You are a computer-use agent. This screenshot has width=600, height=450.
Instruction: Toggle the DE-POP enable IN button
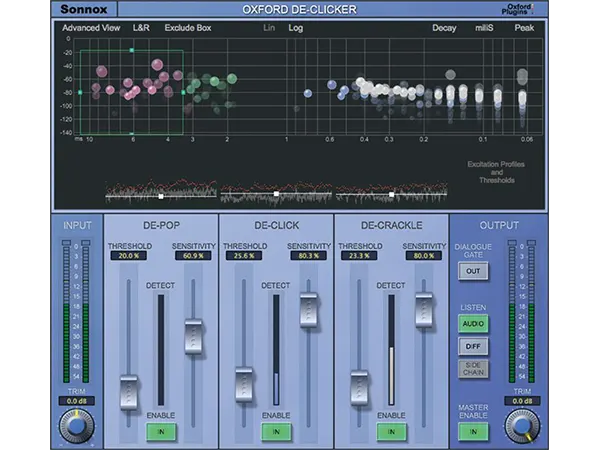(161, 432)
